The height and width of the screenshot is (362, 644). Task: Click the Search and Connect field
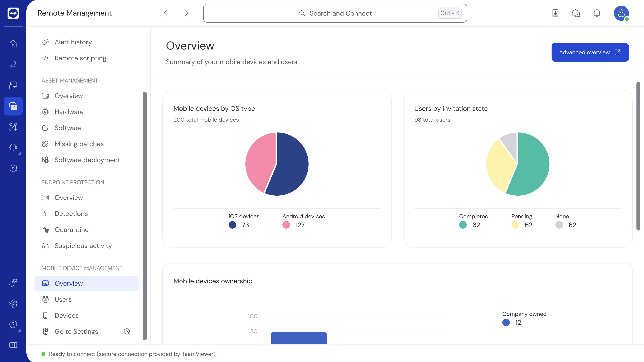click(335, 13)
